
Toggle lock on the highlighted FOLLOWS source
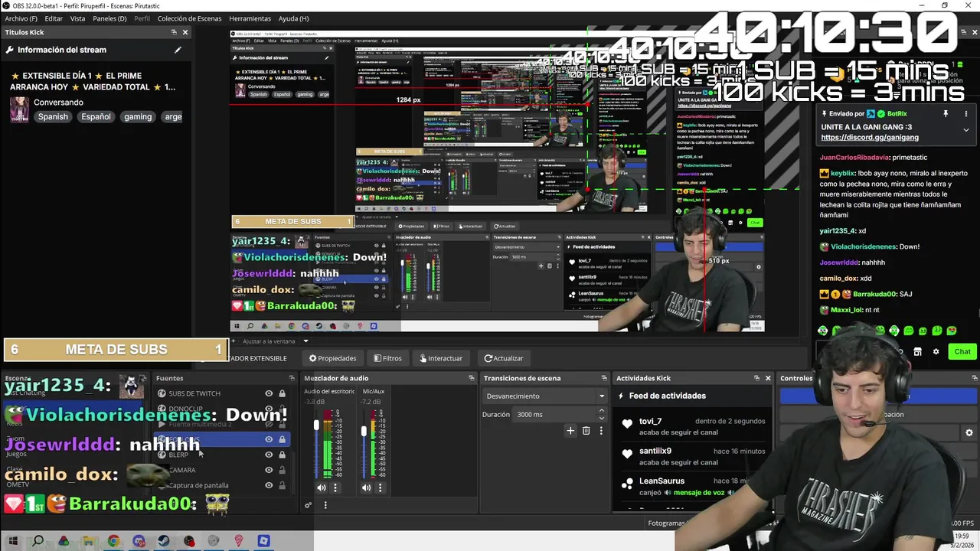tap(282, 439)
